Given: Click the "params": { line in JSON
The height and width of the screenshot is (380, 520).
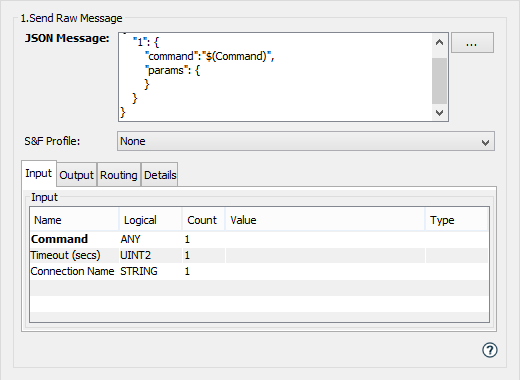Looking at the screenshot, I should pos(172,70).
